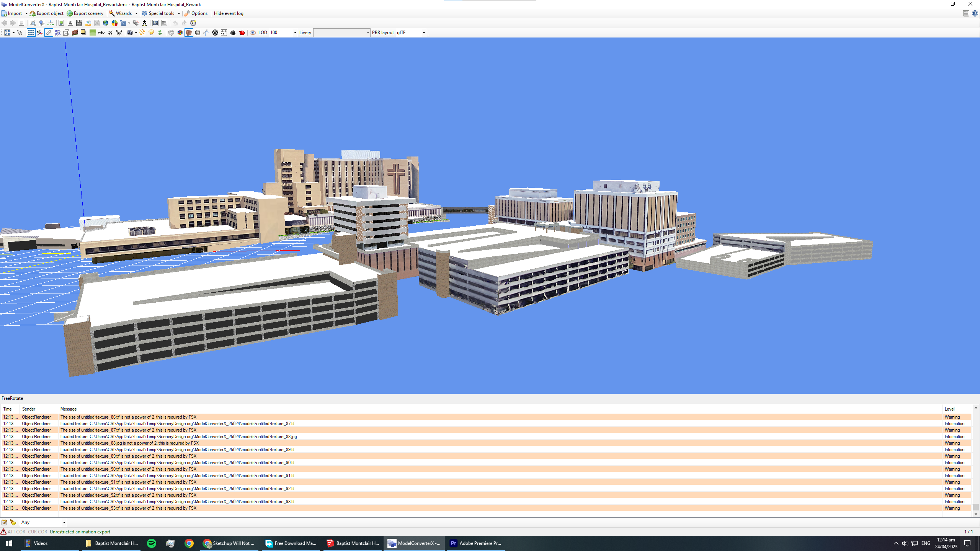Open the PBR layout glTF dropdown
The height and width of the screenshot is (551, 980).
[x=423, y=33]
